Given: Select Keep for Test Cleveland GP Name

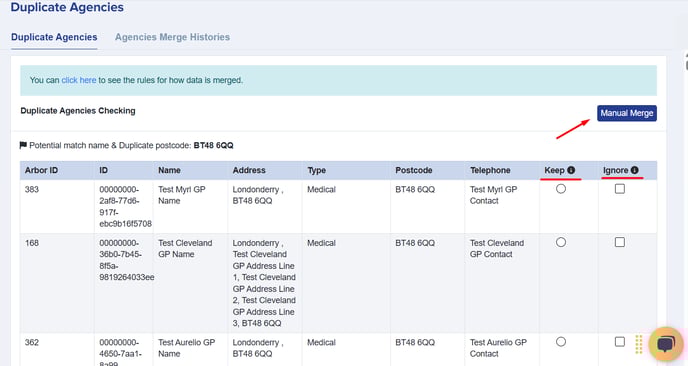Looking at the screenshot, I should coord(561,242).
